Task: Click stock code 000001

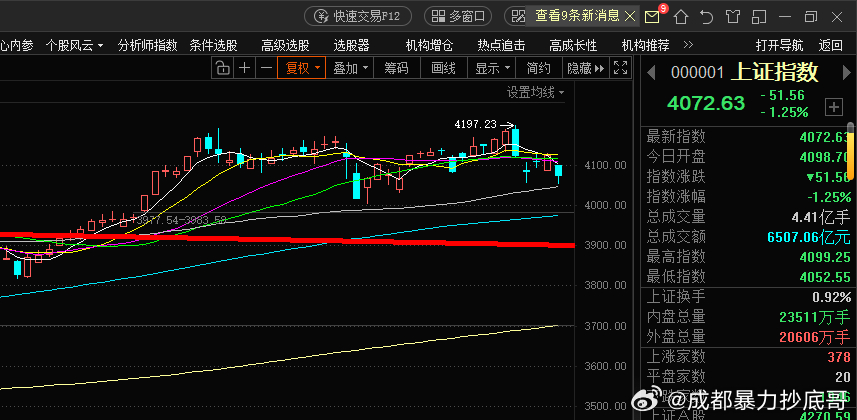Action: click(x=697, y=73)
